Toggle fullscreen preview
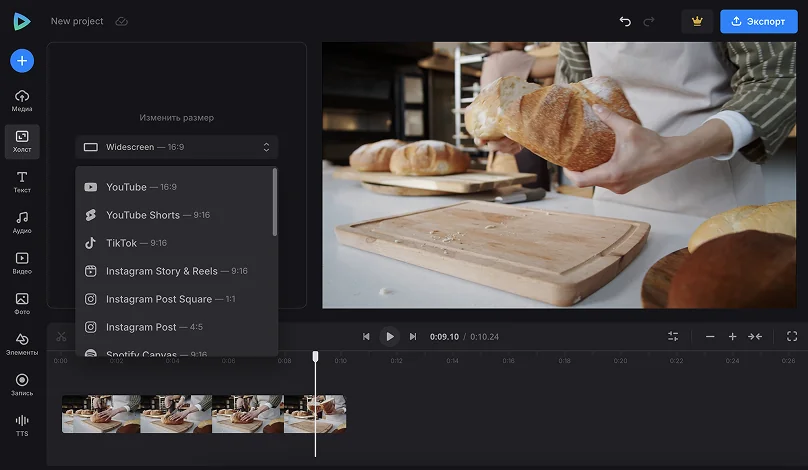Screen dimensions: 808x470 tap(792, 337)
